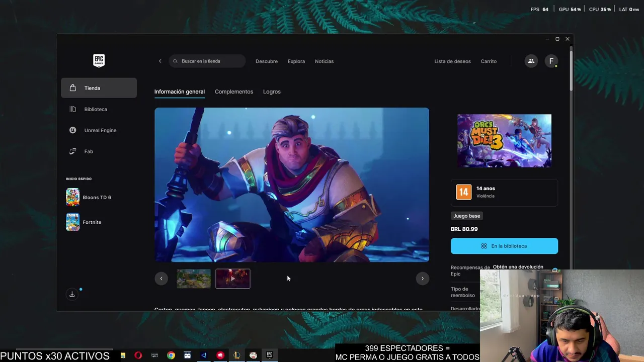644x362 pixels.
Task: Click the BRL 80.99 price text
Action: point(464,229)
